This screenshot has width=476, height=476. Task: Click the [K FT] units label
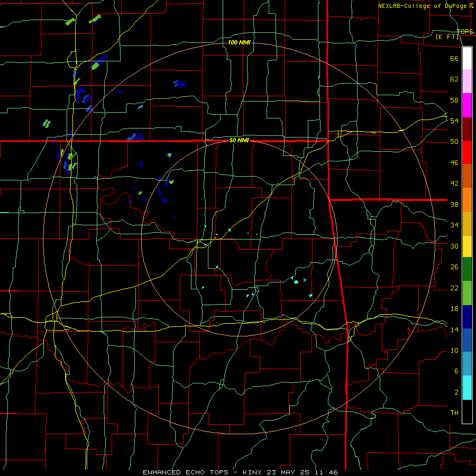(447, 36)
